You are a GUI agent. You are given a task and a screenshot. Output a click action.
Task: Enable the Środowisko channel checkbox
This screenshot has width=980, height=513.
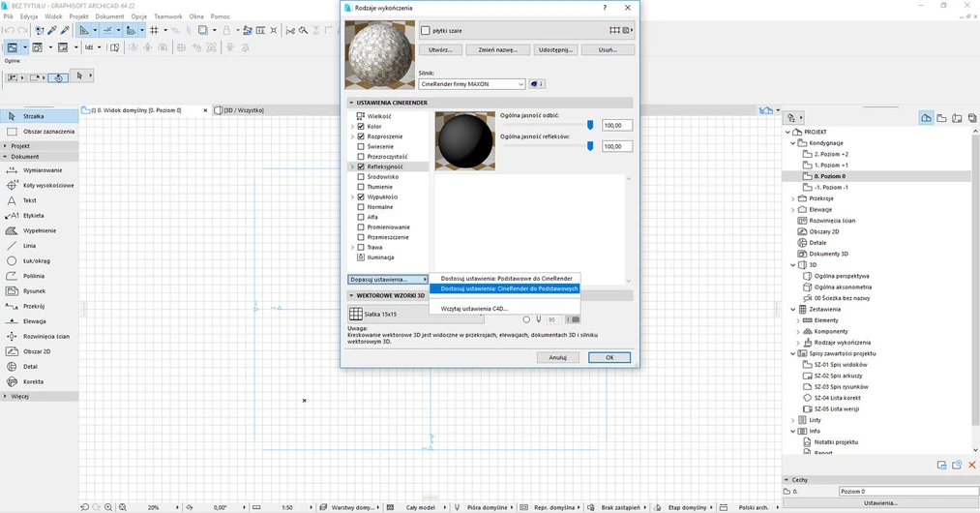(x=361, y=176)
